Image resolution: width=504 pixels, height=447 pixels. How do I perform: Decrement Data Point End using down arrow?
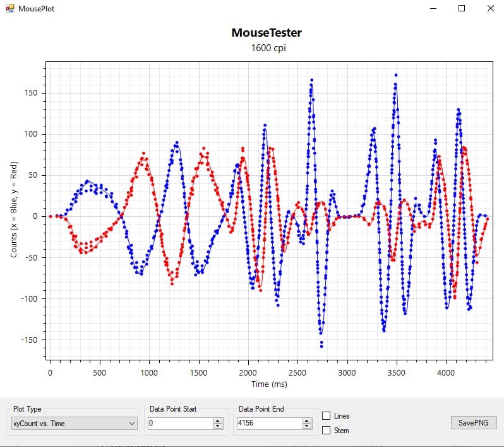(x=307, y=427)
